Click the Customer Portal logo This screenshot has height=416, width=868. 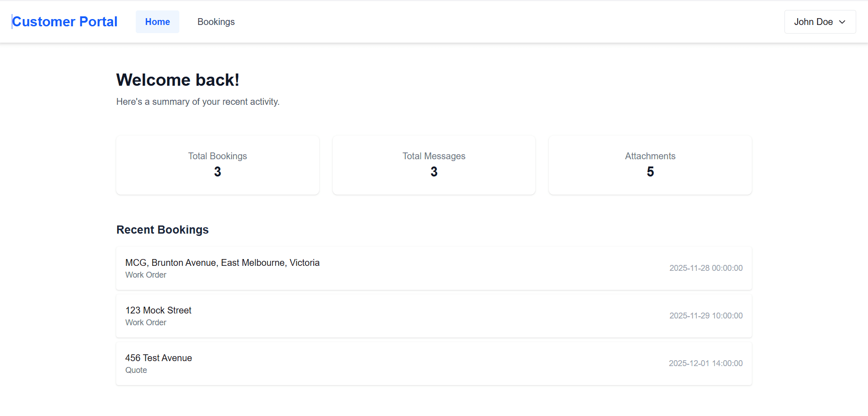(64, 21)
